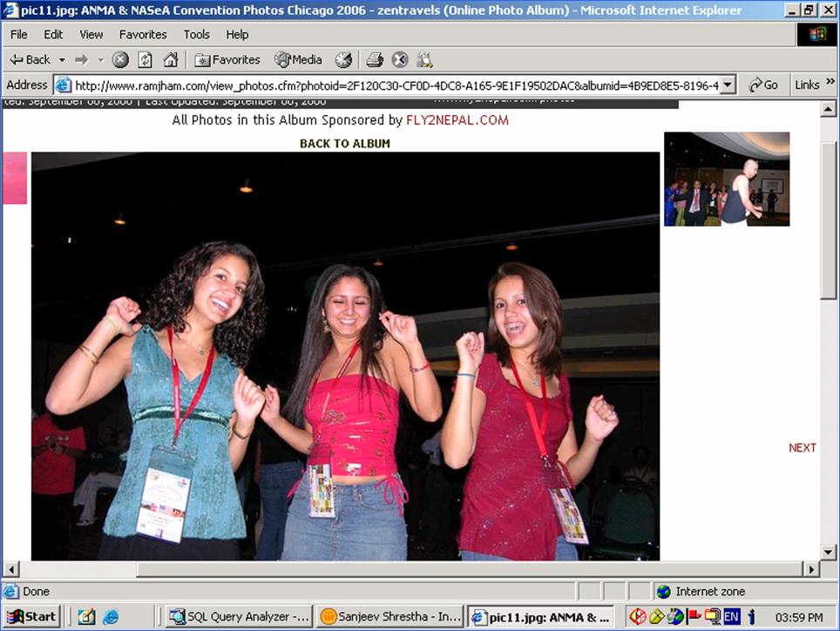Click the vertical scrollbar thumb
This screenshot has width=840, height=631.
coord(829,218)
